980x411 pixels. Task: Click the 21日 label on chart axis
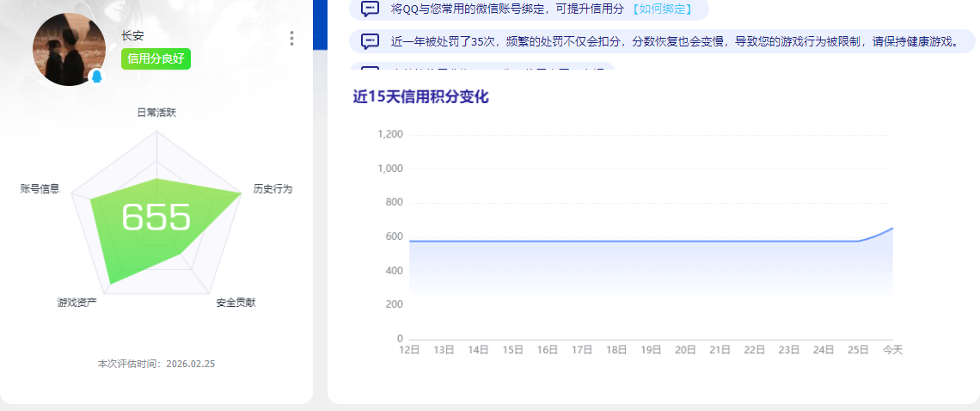[x=720, y=350]
